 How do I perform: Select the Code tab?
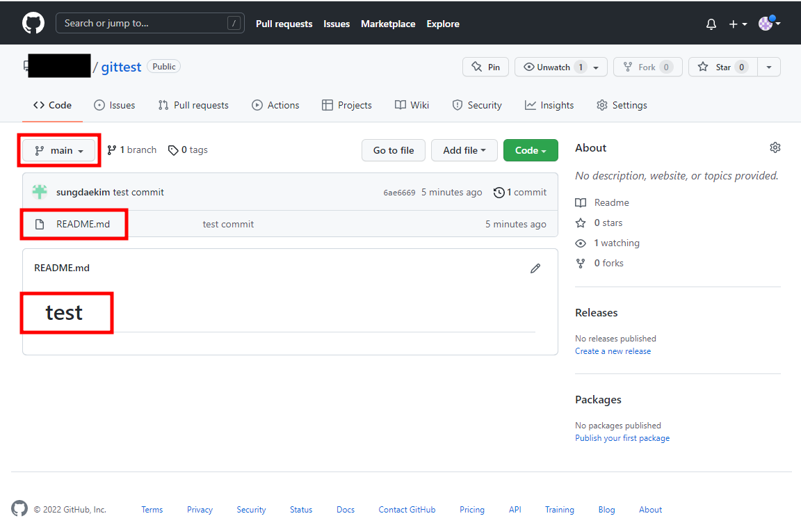(x=52, y=105)
